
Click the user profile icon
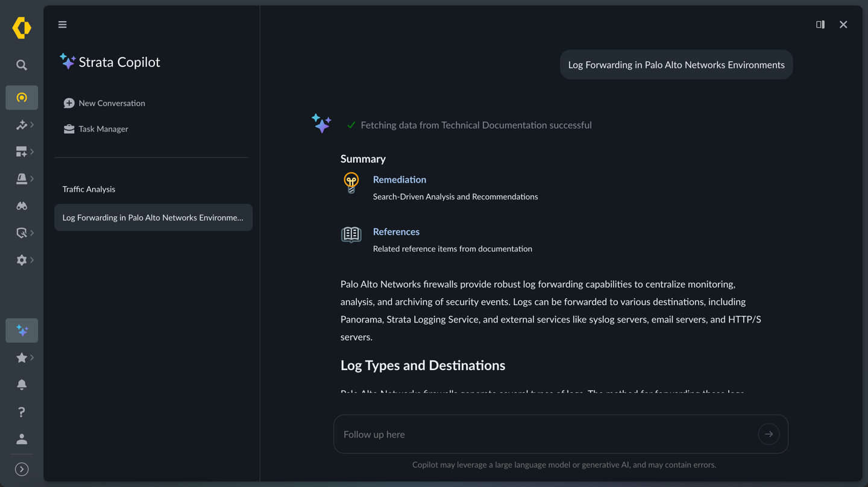[x=22, y=439]
